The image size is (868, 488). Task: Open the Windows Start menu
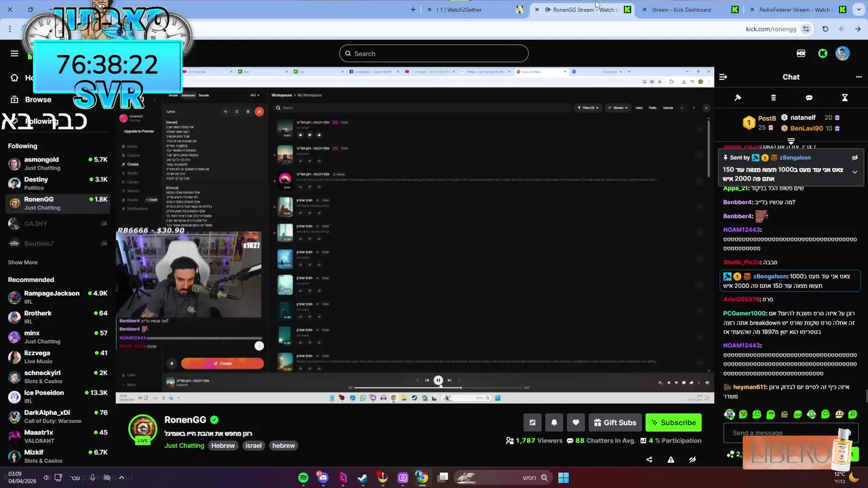(564, 478)
